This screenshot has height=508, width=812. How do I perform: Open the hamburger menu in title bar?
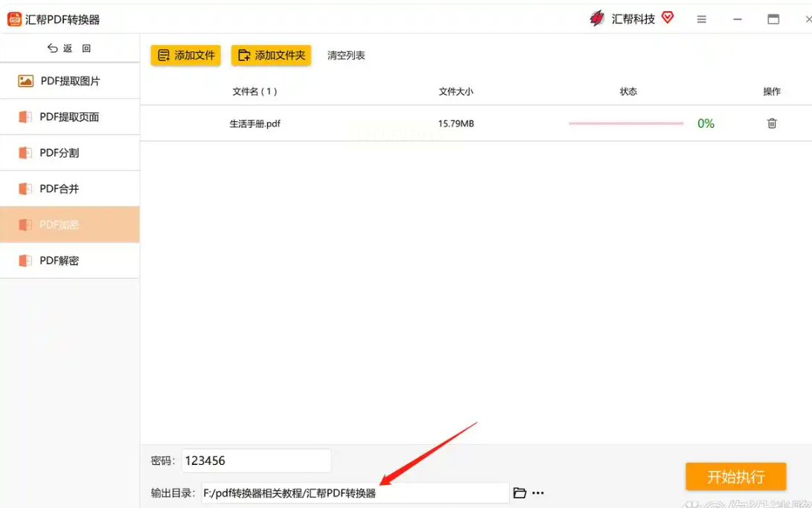click(x=701, y=19)
